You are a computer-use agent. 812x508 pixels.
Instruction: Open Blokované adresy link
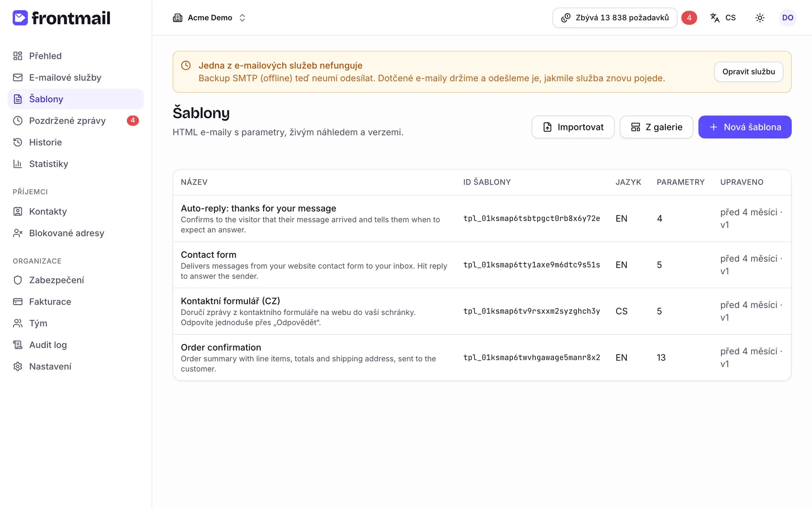point(76,233)
